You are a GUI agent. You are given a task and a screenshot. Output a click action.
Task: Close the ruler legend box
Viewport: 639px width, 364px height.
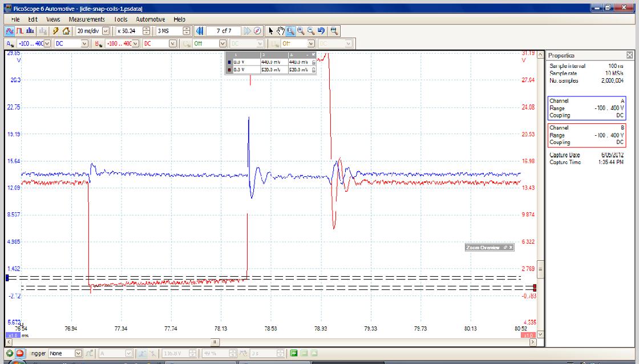[x=313, y=54]
